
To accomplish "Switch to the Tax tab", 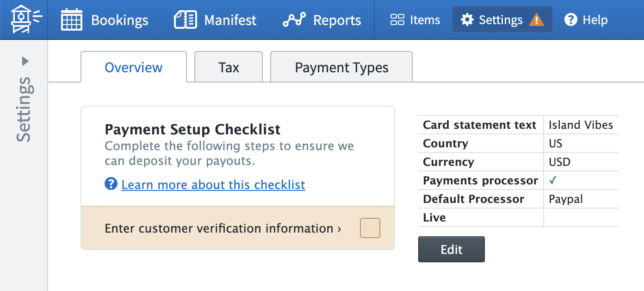I will point(229,67).
